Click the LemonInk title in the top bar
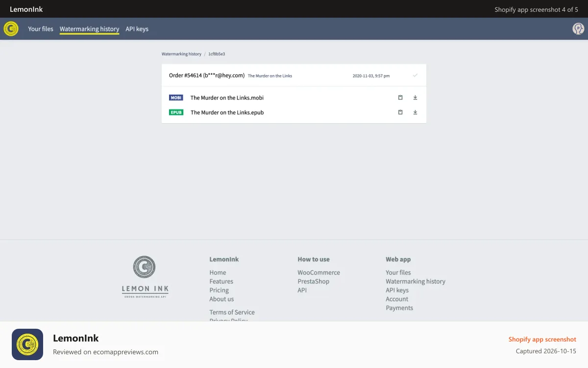The height and width of the screenshot is (368, 588). (26, 9)
